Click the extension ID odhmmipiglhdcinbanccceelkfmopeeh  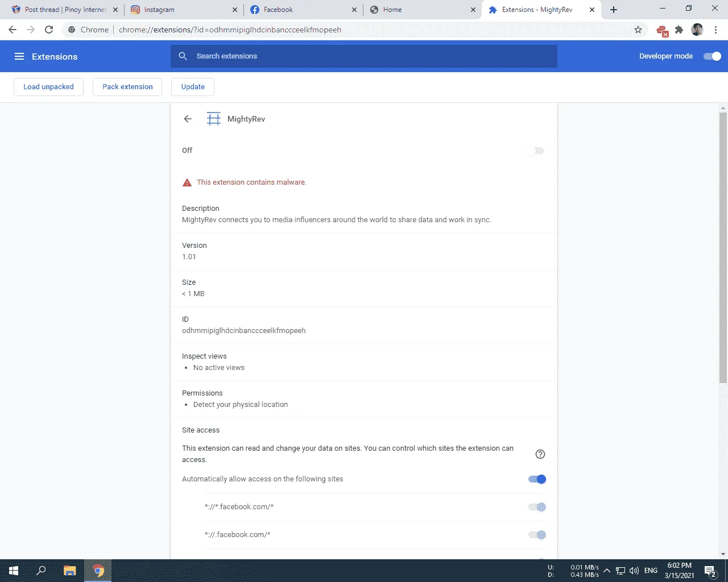pos(244,331)
